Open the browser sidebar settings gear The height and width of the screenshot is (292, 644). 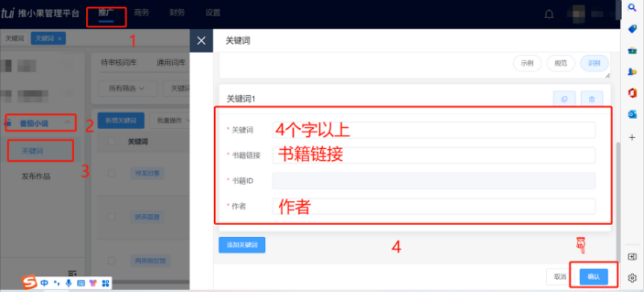[632, 278]
